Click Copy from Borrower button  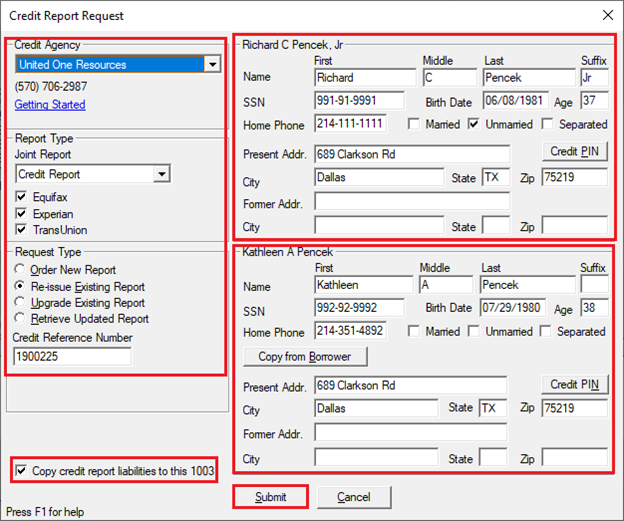click(x=305, y=357)
